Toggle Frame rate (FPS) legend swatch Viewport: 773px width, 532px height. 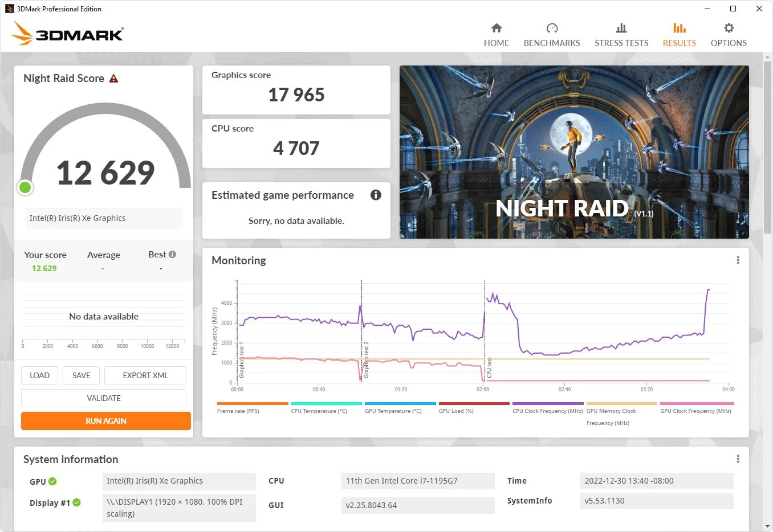coord(253,403)
